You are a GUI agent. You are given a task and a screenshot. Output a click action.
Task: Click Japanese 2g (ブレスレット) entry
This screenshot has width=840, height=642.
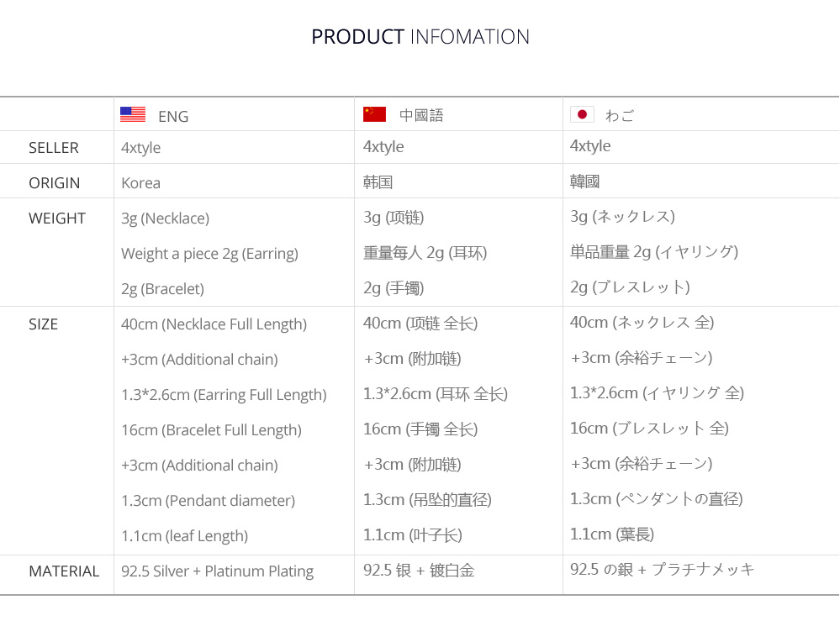630,287
